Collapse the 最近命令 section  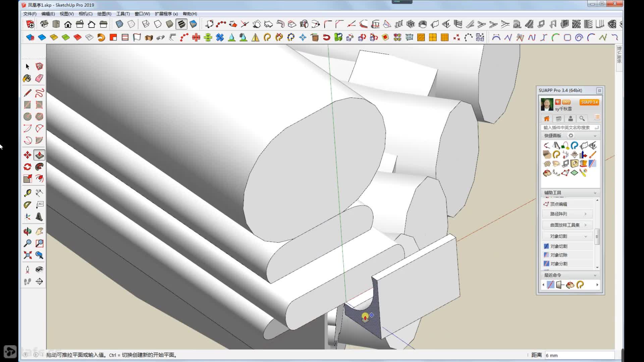[x=595, y=275]
